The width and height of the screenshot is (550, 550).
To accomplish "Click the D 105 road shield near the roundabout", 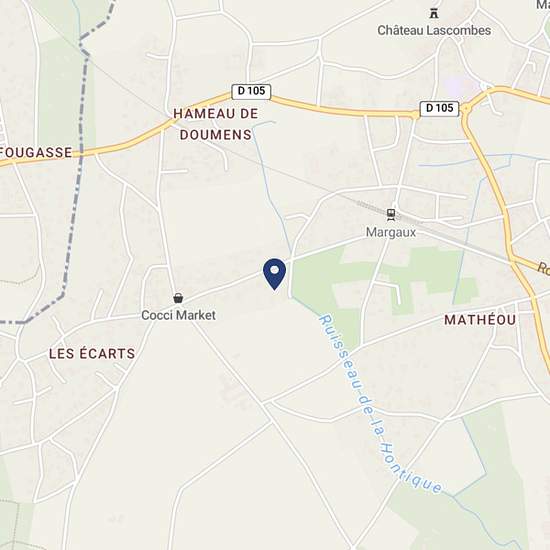I will coord(440,108).
